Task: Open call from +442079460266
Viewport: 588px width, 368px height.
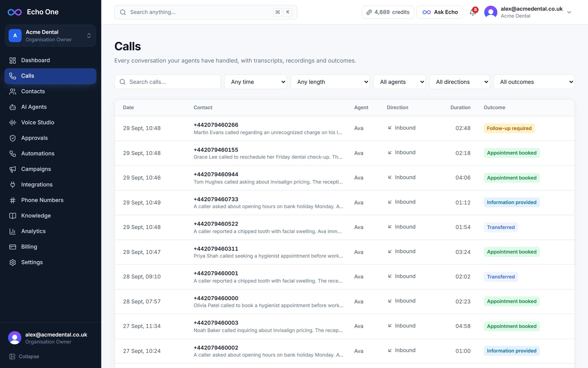Action: (x=344, y=128)
